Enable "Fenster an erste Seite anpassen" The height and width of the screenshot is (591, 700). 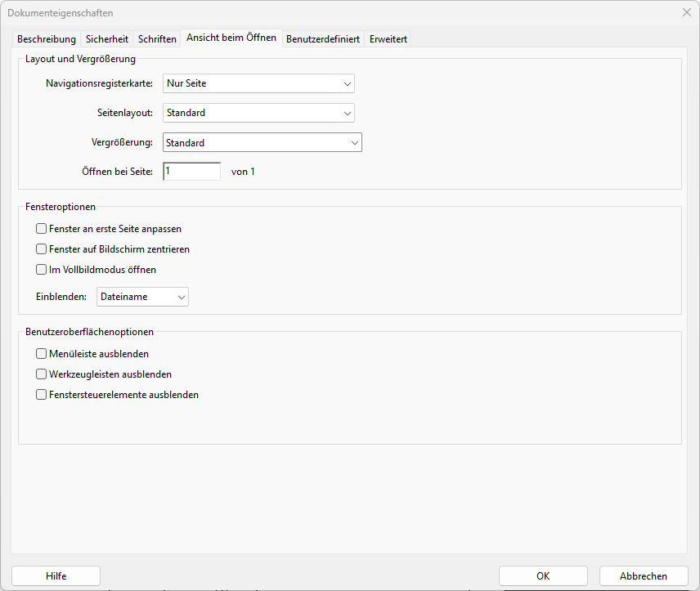[x=41, y=229]
